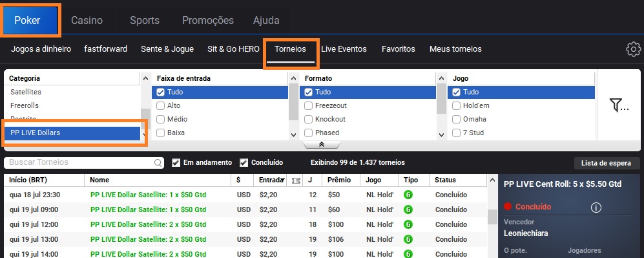The width and height of the screenshot is (644, 258).
Task: Open tournament starting qui 19 jul 12:00
Action: point(245,224)
